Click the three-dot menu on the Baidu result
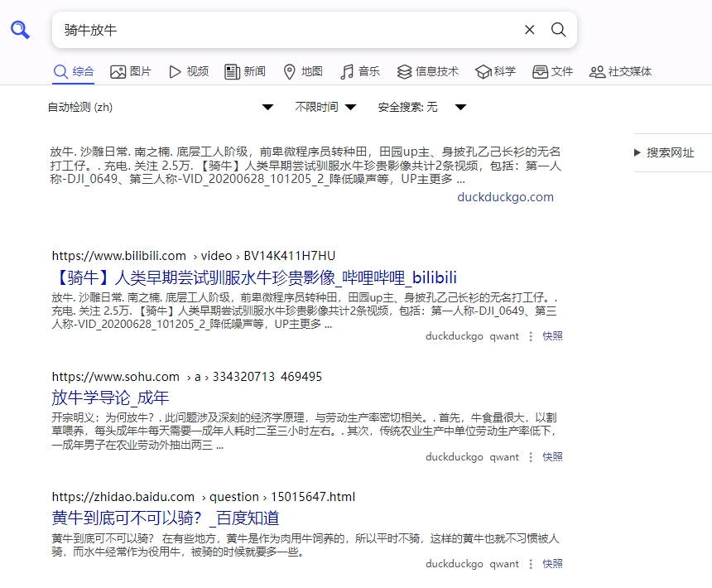The height and width of the screenshot is (588, 712). 532,564
